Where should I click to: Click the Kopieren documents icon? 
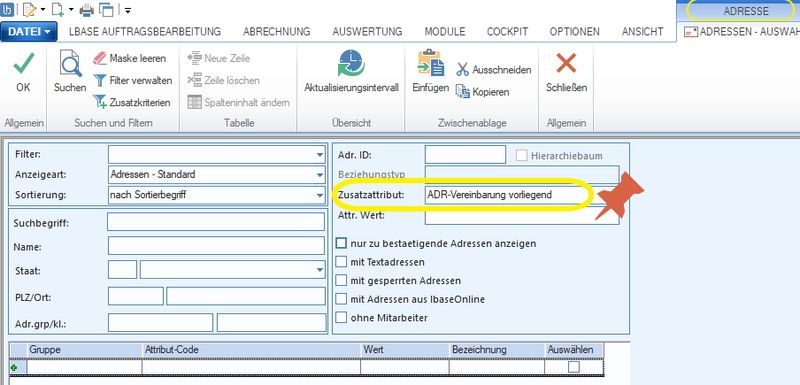(x=463, y=92)
